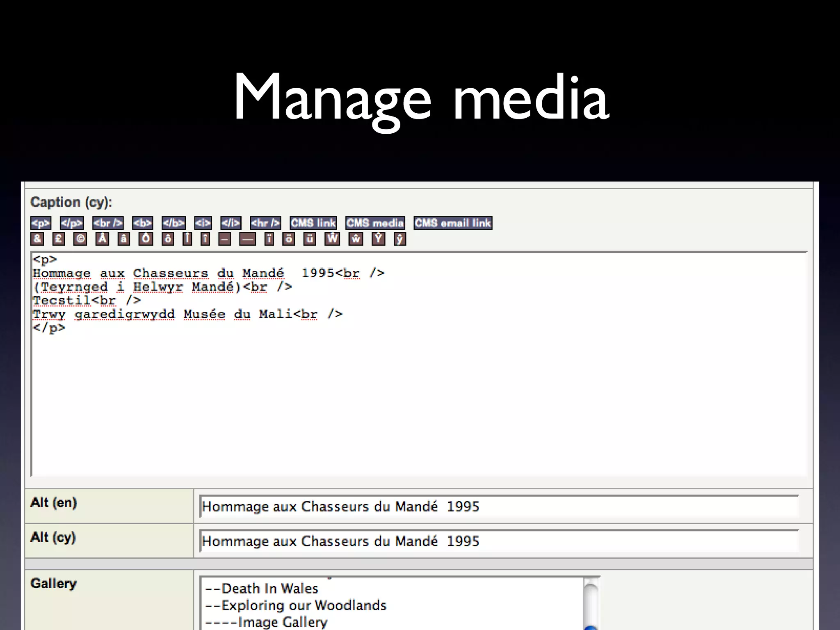Screen dimensions: 840x630
Task: Insert the lowercase â character
Action: (x=123, y=239)
